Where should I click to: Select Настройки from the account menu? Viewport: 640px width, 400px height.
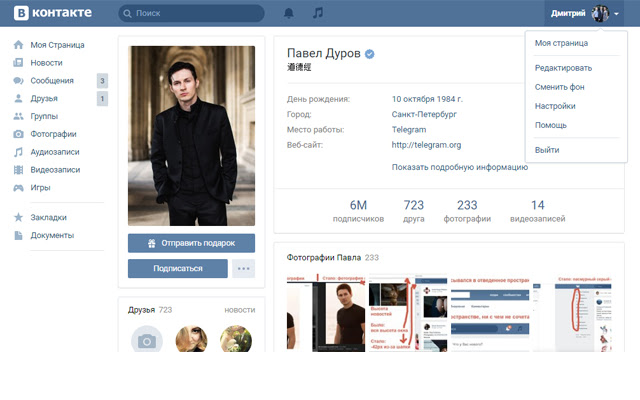pos(555,106)
